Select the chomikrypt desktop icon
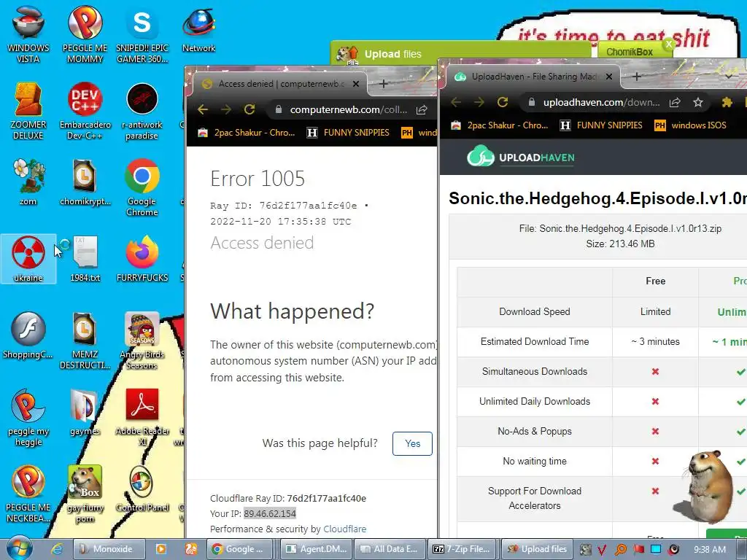 tap(85, 182)
